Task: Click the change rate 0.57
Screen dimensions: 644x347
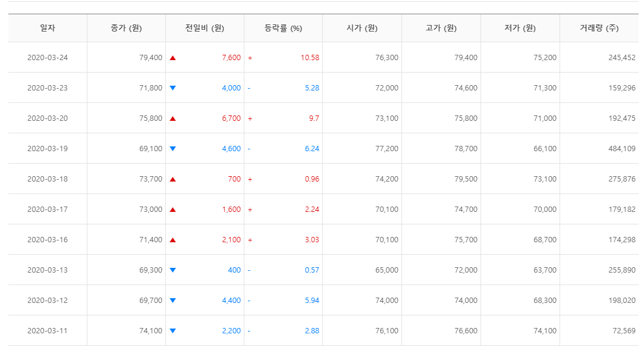Action: tap(312, 270)
